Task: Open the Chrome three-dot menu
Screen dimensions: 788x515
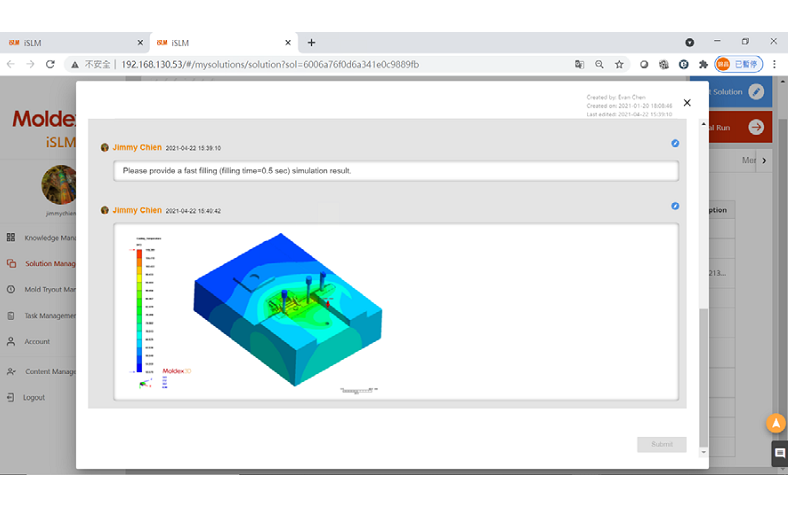Action: pos(774,64)
